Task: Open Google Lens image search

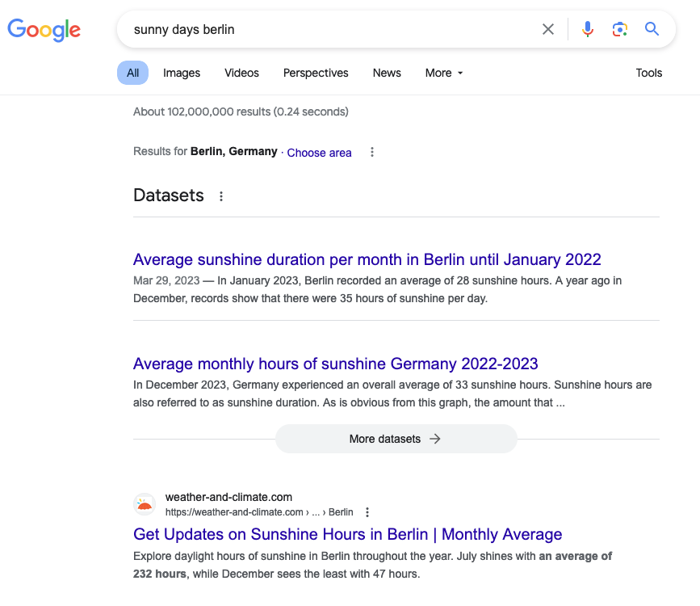Action: pyautogui.click(x=619, y=30)
